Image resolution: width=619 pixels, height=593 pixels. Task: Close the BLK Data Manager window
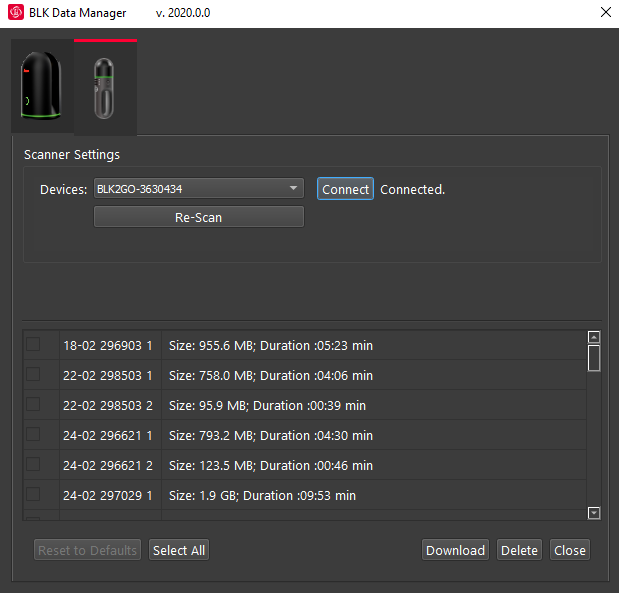[604, 13]
